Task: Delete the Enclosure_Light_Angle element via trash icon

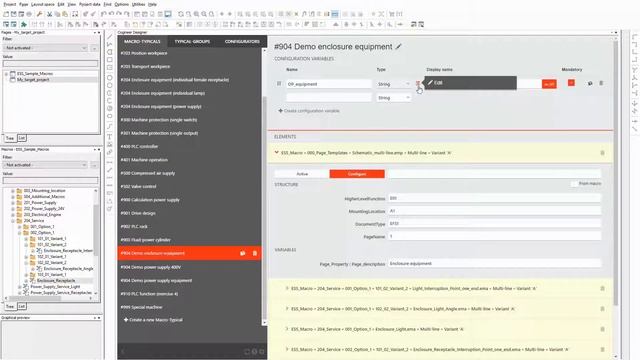Action: pyautogui.click(x=602, y=309)
